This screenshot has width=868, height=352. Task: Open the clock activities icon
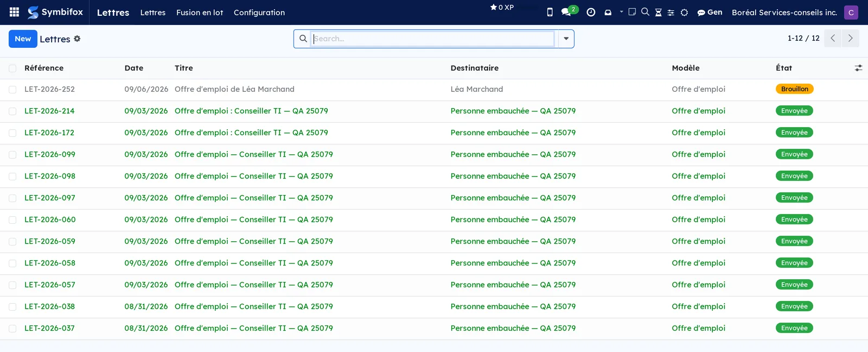(x=591, y=12)
